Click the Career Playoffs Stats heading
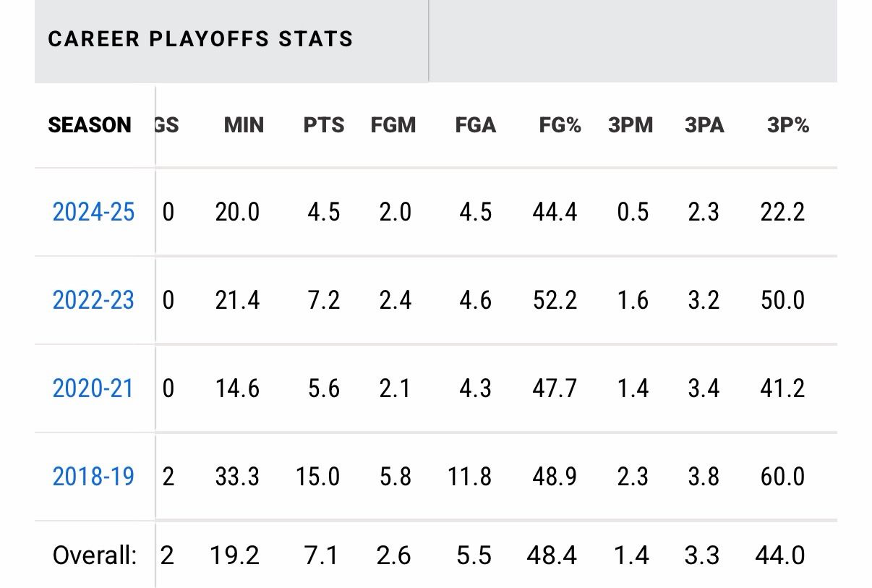The width and height of the screenshot is (872, 588). point(200,39)
